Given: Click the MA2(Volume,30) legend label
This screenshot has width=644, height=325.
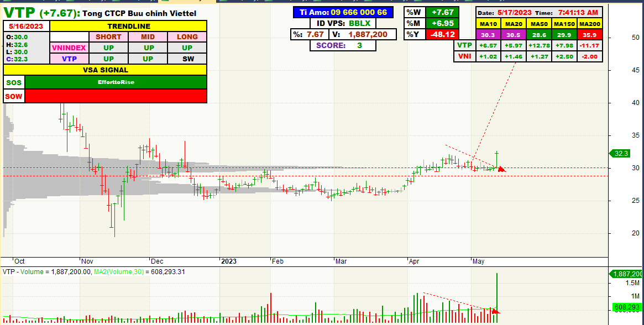Looking at the screenshot, I should (118, 271).
